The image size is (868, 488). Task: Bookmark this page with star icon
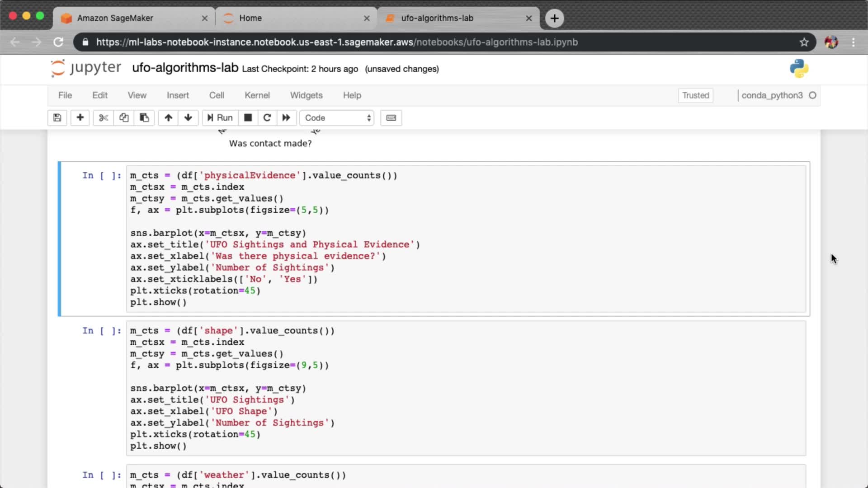[x=804, y=42]
